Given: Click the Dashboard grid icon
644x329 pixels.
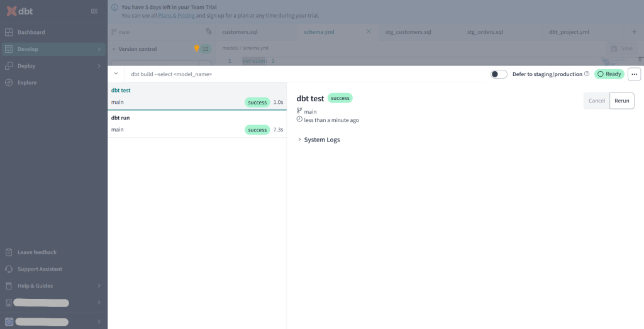Looking at the screenshot, I should [x=9, y=32].
